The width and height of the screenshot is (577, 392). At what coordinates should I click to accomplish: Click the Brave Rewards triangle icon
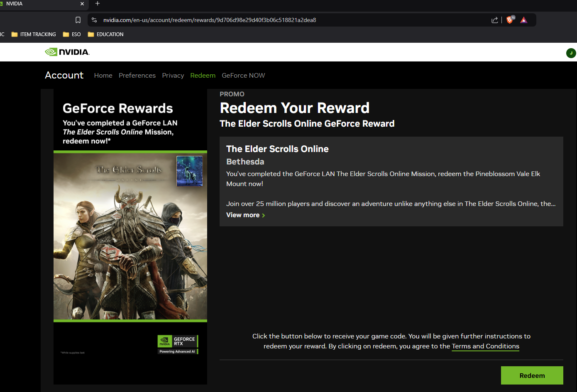point(524,20)
